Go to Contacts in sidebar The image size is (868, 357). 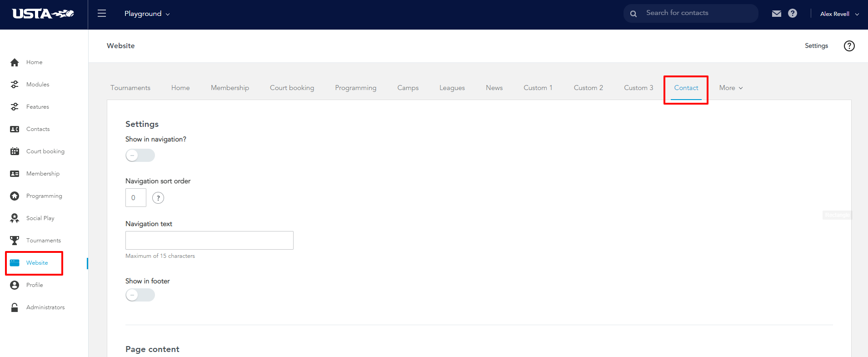click(x=38, y=129)
